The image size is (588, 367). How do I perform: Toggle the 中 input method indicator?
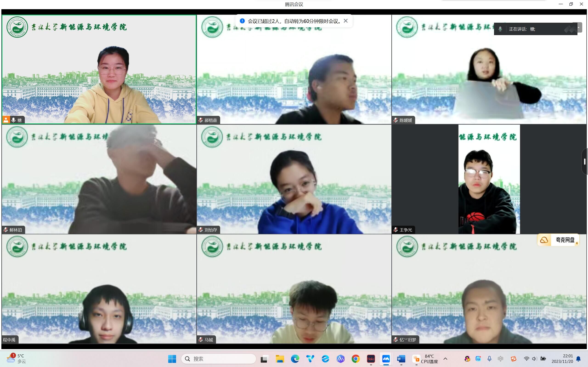coord(500,359)
